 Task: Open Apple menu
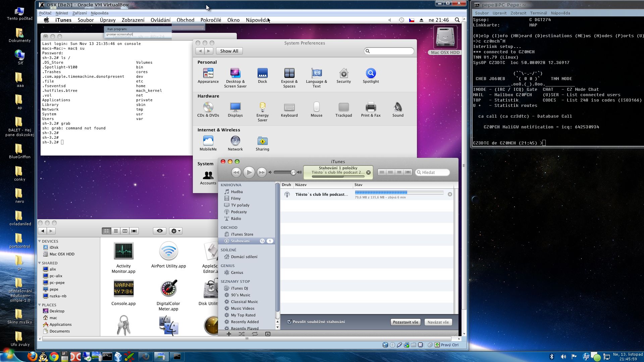point(47,20)
